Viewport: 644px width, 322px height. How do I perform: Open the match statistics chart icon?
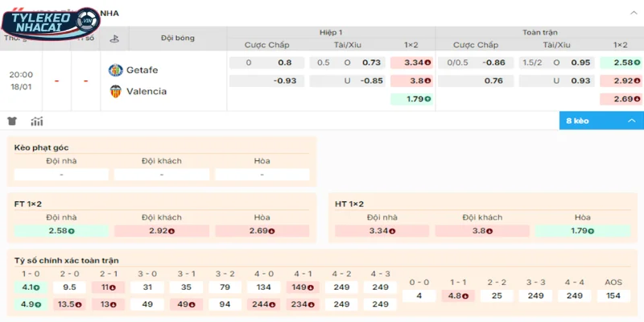pos(37,122)
